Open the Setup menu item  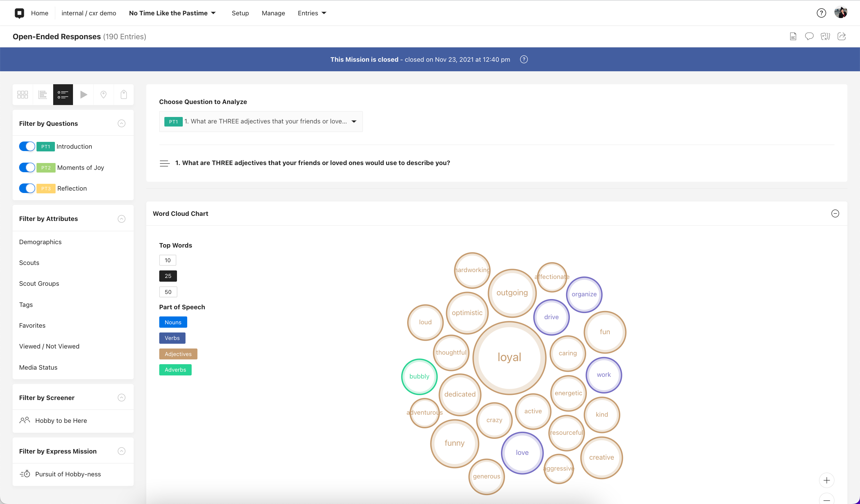240,13
